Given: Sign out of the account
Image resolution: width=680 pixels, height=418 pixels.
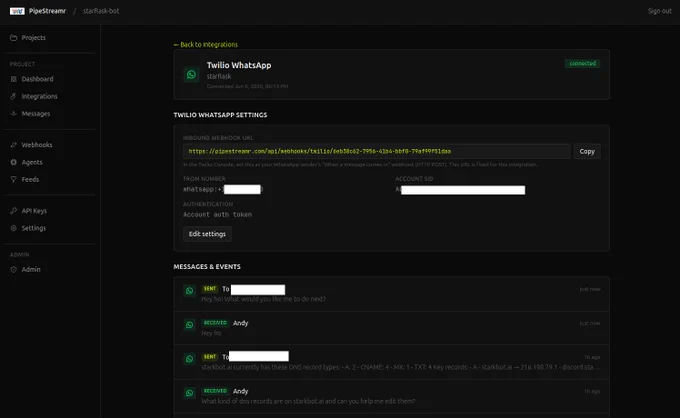Looking at the screenshot, I should pos(660,11).
